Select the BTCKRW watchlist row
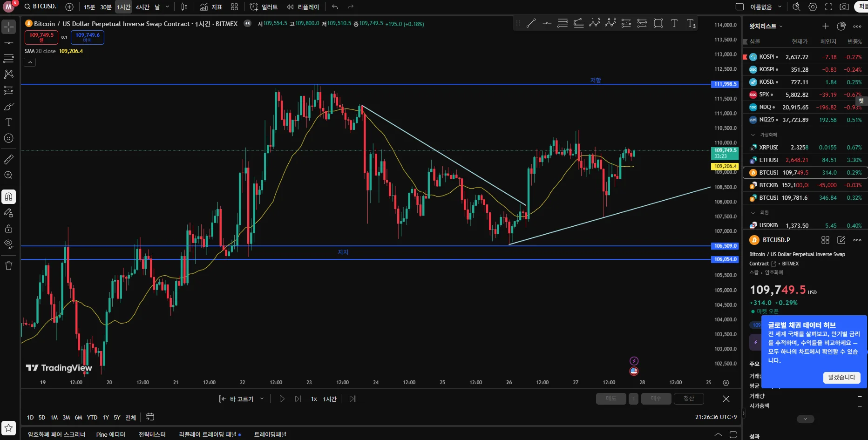 click(805, 185)
